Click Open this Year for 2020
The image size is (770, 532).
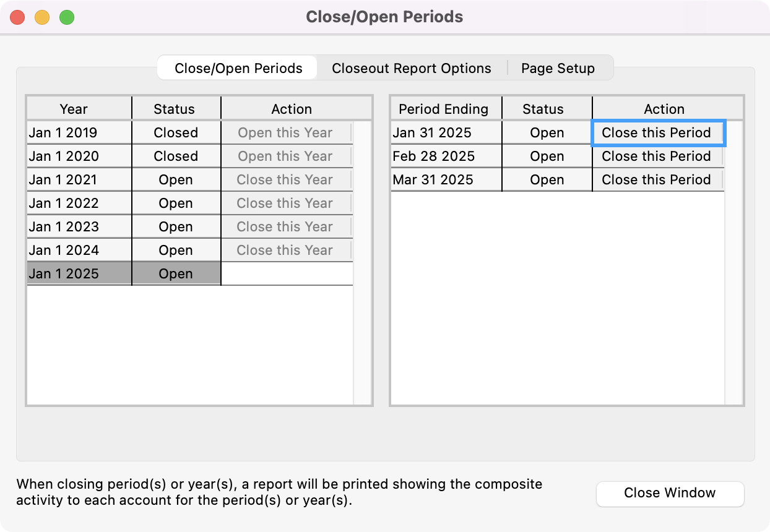(x=285, y=157)
